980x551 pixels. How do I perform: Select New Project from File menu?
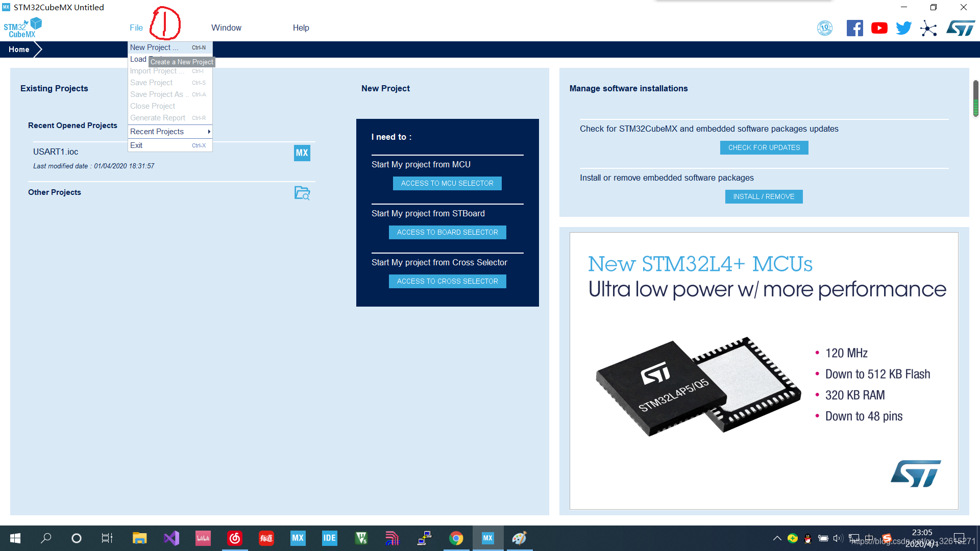pos(154,46)
